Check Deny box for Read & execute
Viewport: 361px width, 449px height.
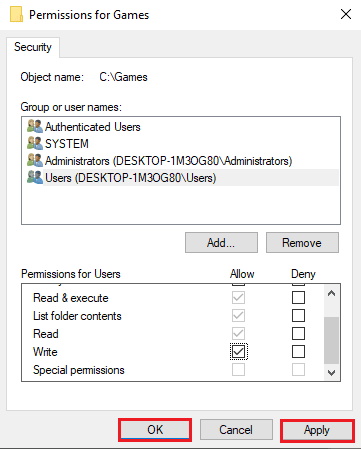coord(298,297)
